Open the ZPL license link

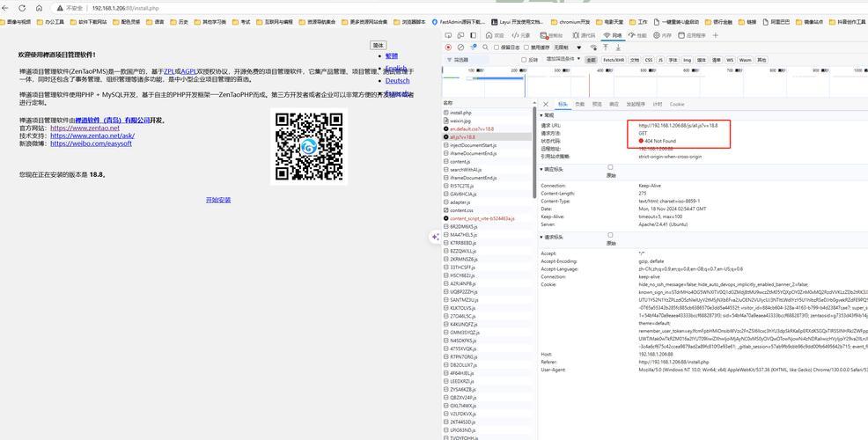tap(169, 71)
